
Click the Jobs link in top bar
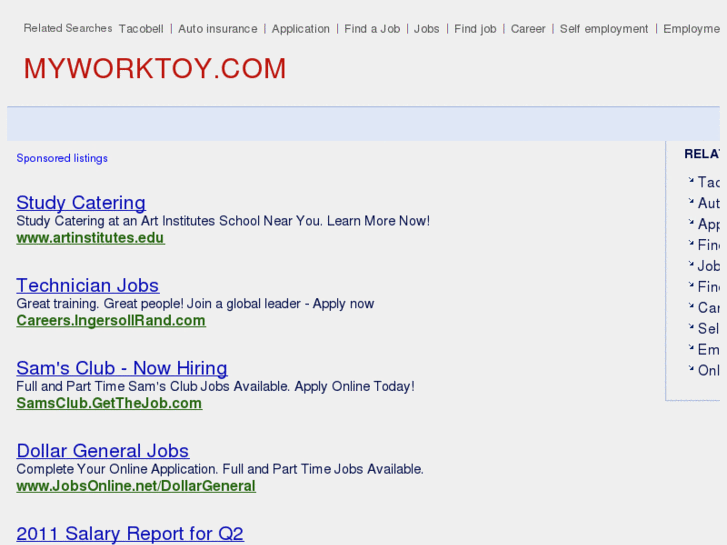coord(426,29)
